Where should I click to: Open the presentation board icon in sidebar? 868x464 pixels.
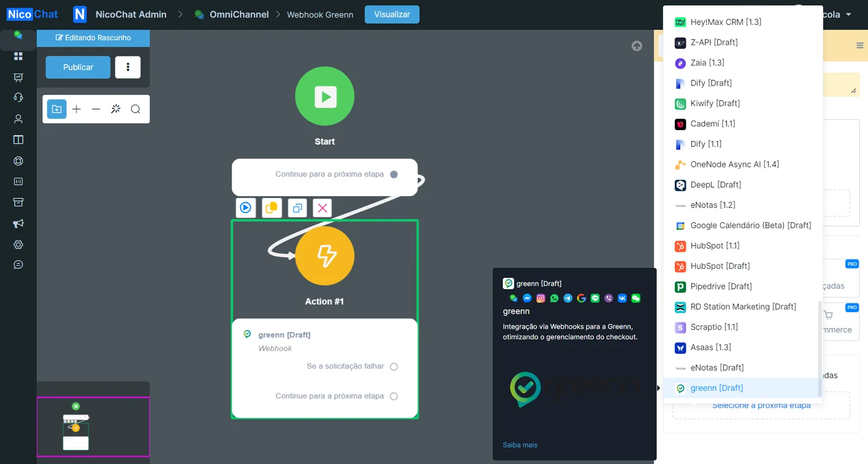18,78
